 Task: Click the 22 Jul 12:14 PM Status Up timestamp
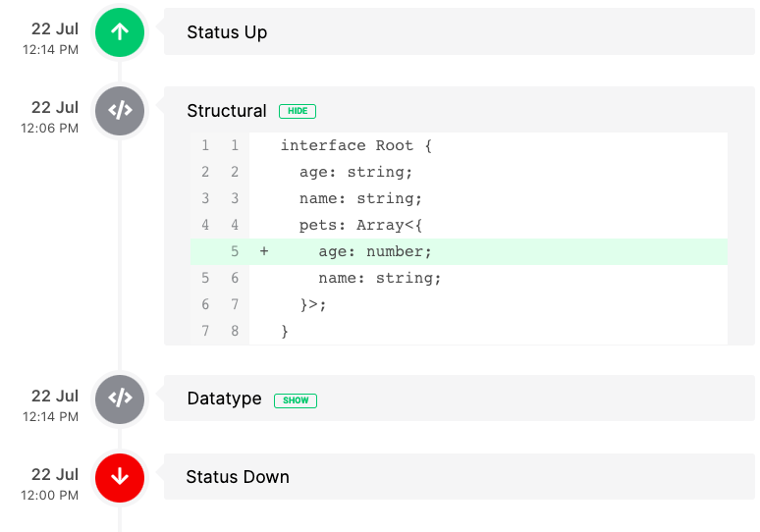[x=53, y=37]
